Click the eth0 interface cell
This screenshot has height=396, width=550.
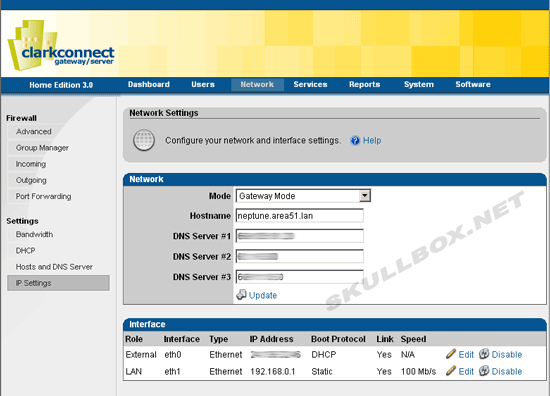tap(173, 355)
